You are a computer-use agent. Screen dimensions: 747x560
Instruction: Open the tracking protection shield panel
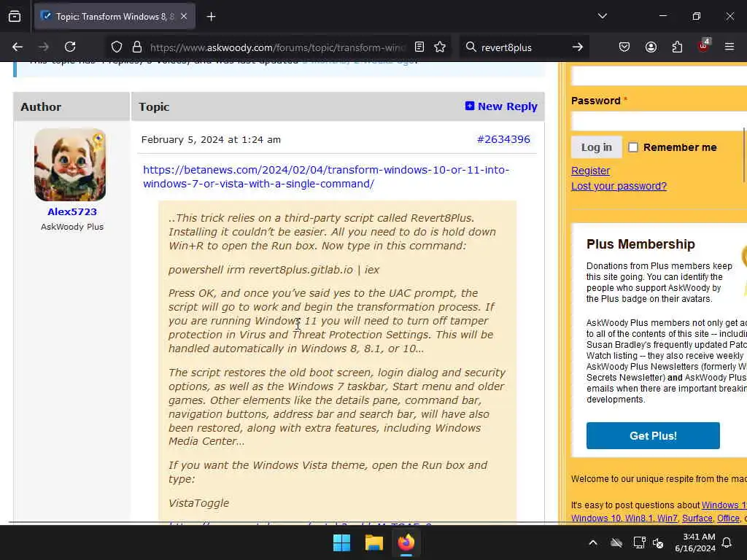point(117,47)
